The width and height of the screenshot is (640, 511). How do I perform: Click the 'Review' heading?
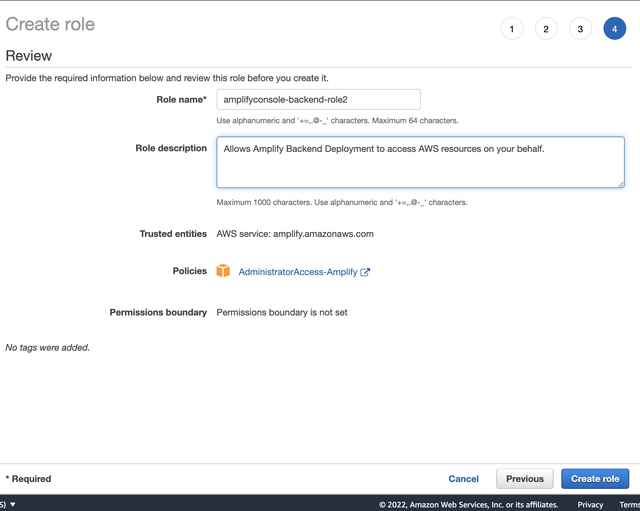[29, 56]
